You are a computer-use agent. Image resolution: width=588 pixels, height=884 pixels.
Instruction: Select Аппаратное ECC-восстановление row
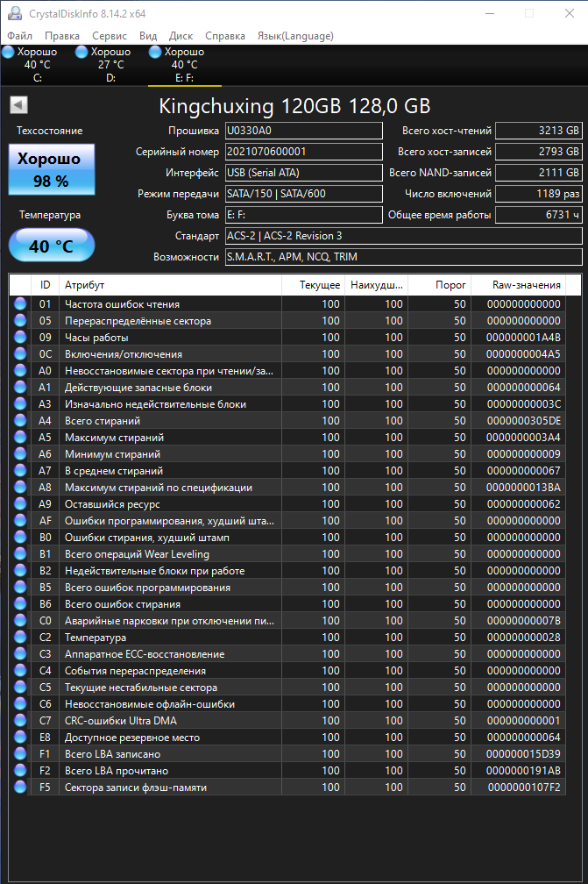click(x=287, y=654)
